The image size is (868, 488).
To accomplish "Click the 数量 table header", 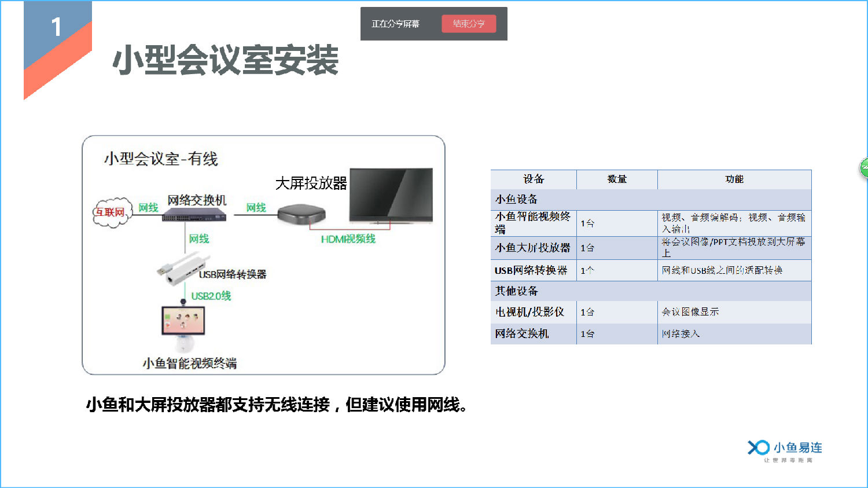I will [617, 179].
